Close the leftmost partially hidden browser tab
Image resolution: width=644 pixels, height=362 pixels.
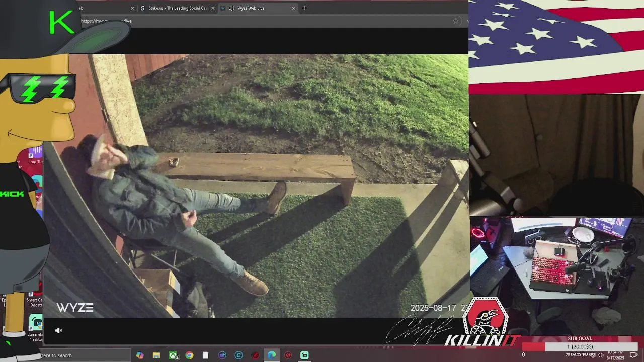pos(133,8)
